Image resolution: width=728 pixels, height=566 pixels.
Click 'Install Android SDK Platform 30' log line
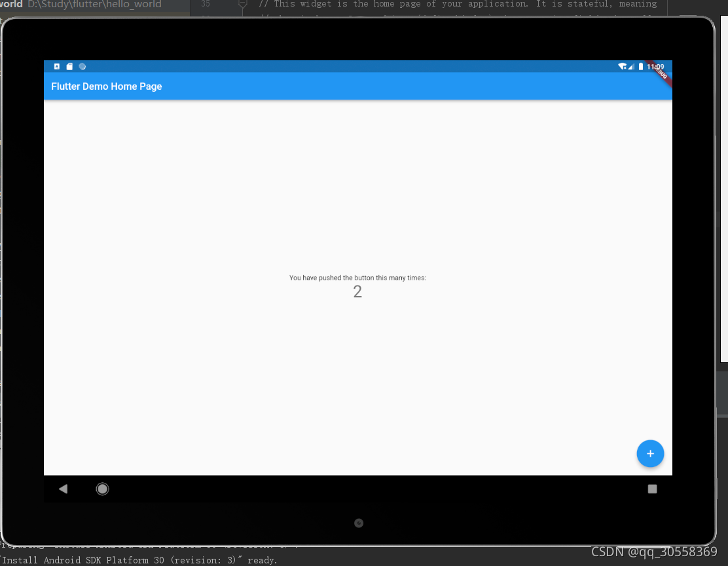click(x=139, y=560)
